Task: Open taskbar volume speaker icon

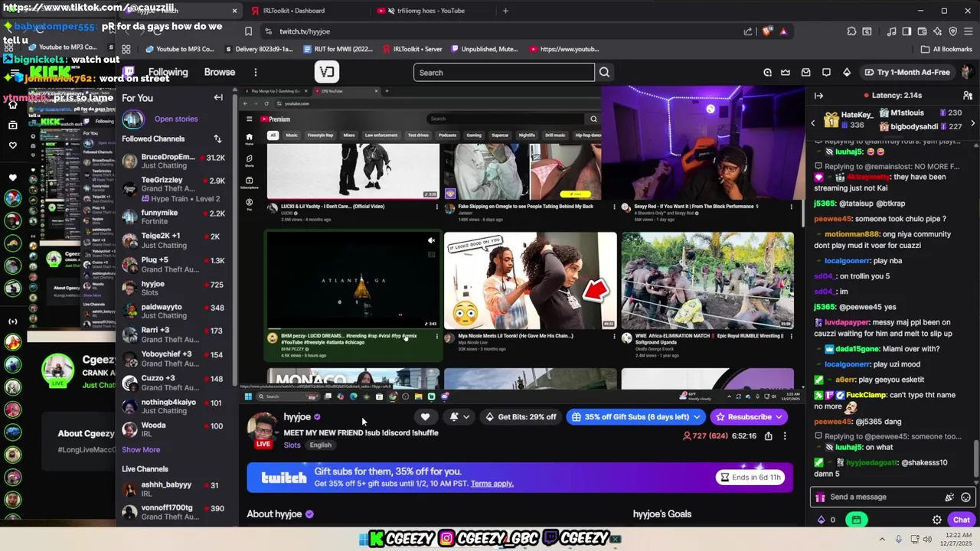Action: 928,540
